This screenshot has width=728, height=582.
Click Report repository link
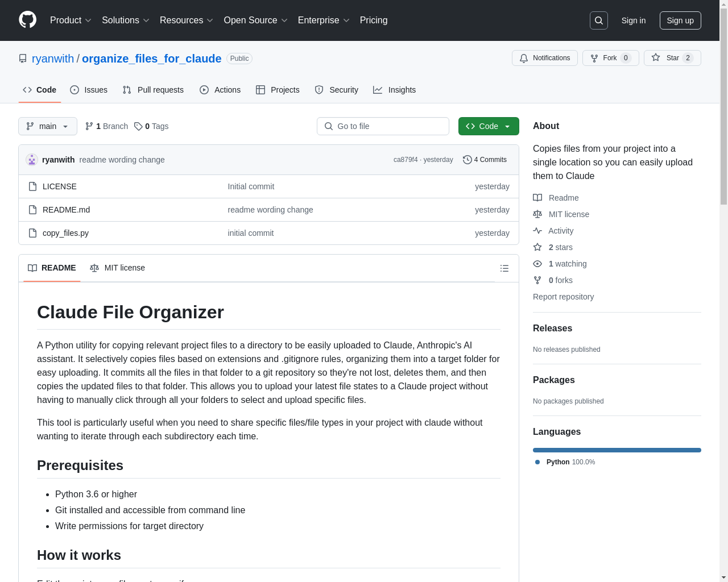563,297
